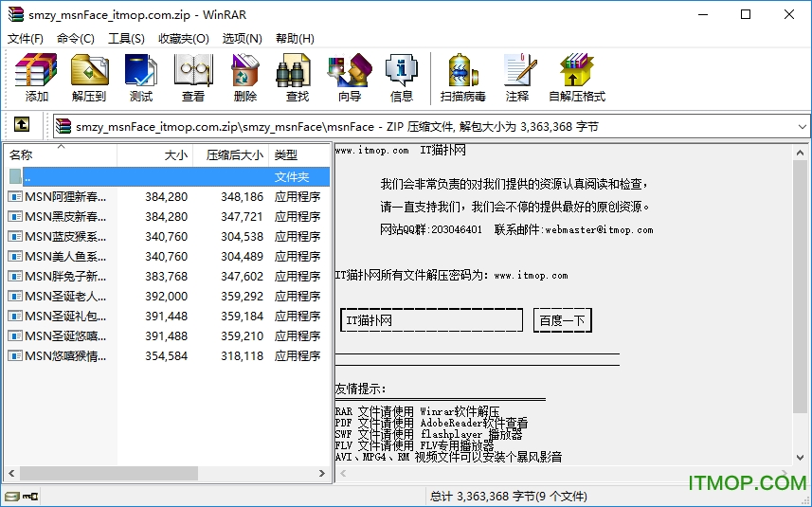Click comment pane scroll down arrow

800,458
